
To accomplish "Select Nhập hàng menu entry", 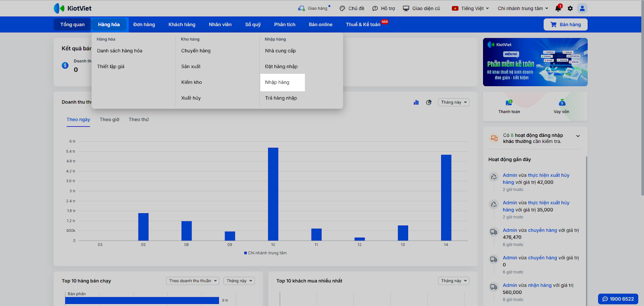I will [282, 82].
